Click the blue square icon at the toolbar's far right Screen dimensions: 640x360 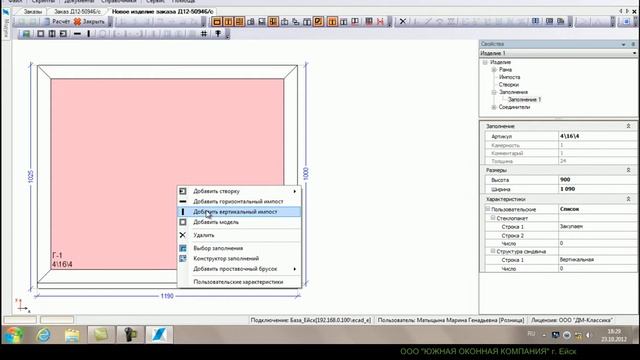tap(627, 21)
